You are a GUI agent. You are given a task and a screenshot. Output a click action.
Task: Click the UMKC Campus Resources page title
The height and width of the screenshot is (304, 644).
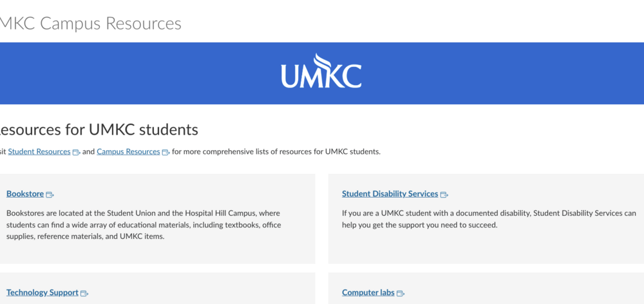(90, 24)
